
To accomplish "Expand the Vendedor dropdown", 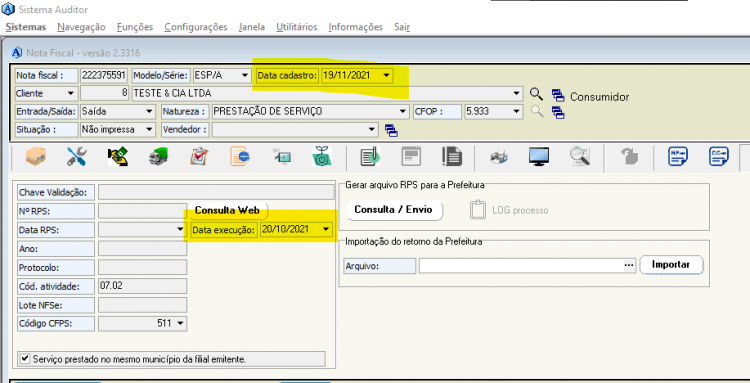I will pyautogui.click(x=372, y=130).
